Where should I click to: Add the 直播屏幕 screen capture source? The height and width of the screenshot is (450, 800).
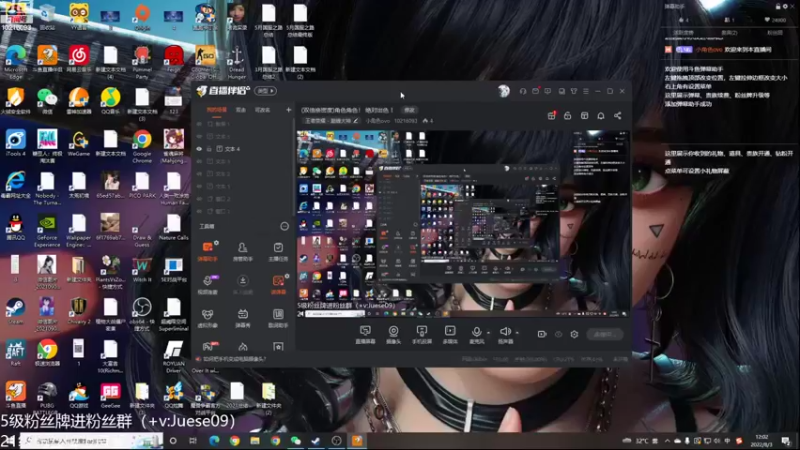365,331
